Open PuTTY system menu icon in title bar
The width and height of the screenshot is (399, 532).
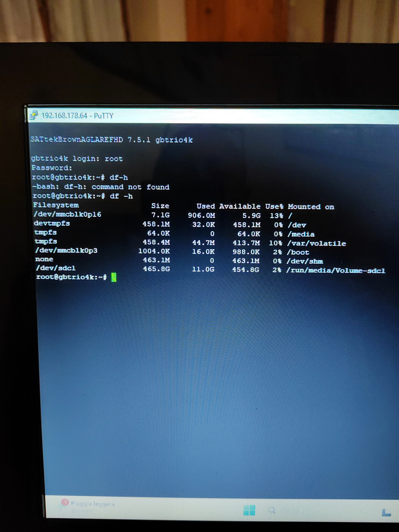pos(34,115)
